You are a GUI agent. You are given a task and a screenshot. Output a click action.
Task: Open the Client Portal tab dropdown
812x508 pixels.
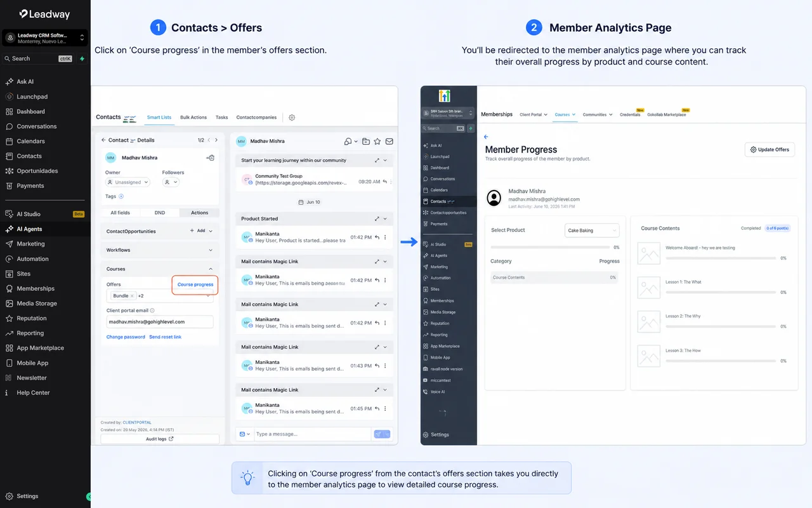[533, 115]
